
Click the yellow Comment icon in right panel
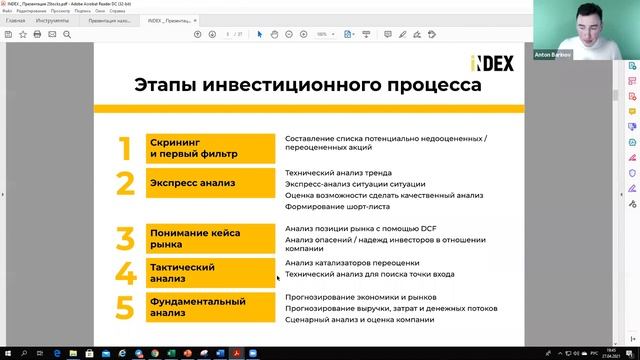632,111
